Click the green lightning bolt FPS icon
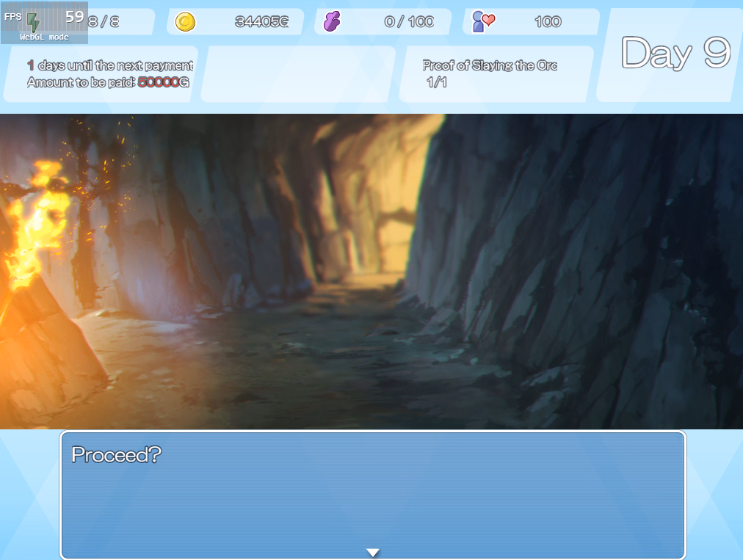 33,22
